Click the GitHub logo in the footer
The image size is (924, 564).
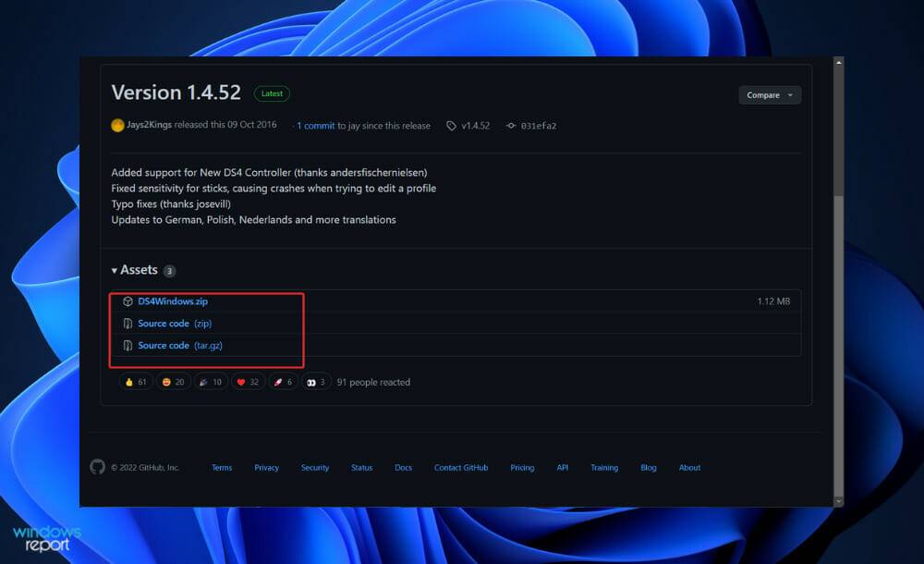pyautogui.click(x=97, y=467)
